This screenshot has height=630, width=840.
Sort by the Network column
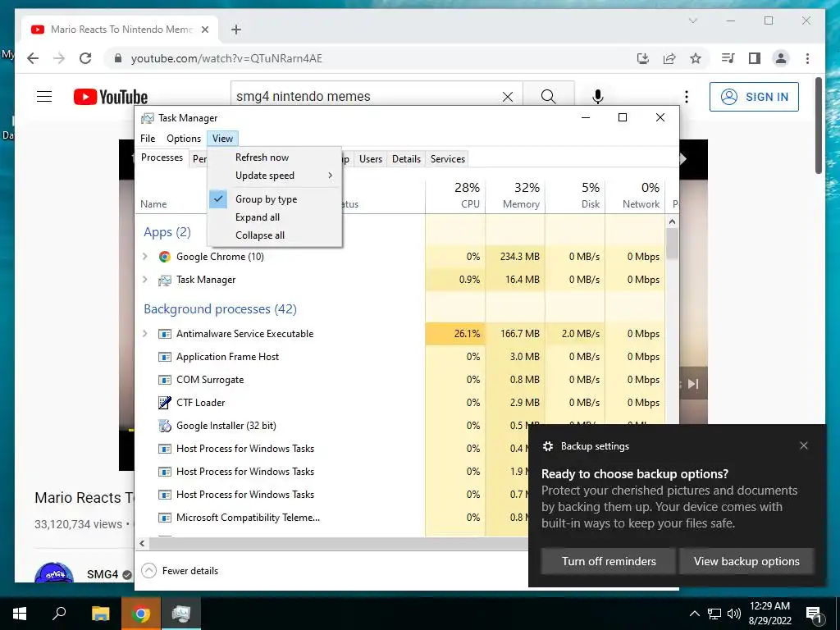tap(635, 195)
